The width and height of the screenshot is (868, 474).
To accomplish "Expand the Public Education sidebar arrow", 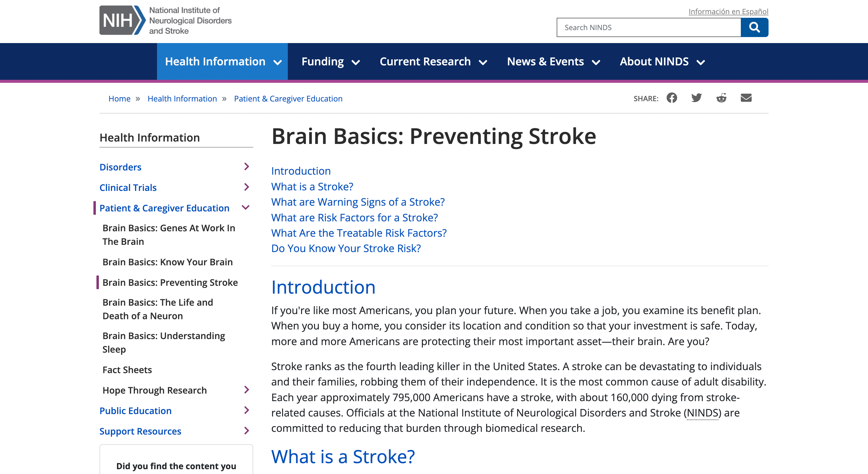I will click(246, 410).
